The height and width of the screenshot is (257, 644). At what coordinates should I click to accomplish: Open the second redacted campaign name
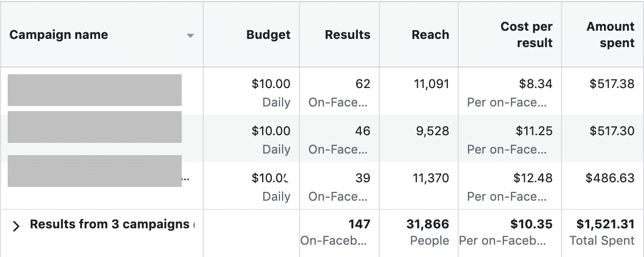coord(95,127)
